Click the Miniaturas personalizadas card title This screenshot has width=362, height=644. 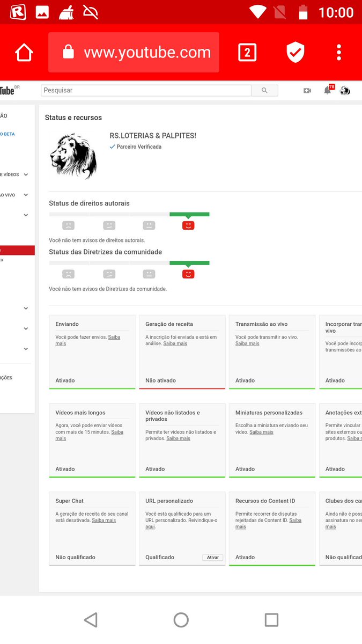[x=269, y=413]
